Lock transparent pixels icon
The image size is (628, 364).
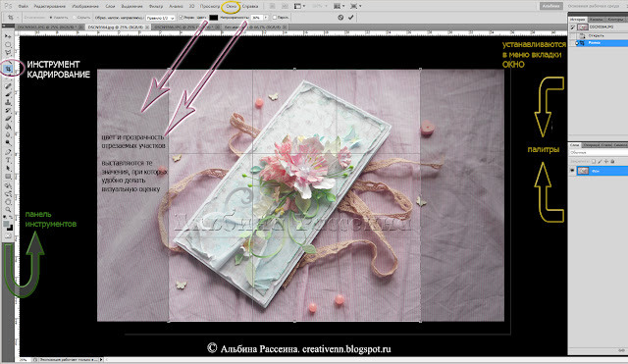(594, 161)
